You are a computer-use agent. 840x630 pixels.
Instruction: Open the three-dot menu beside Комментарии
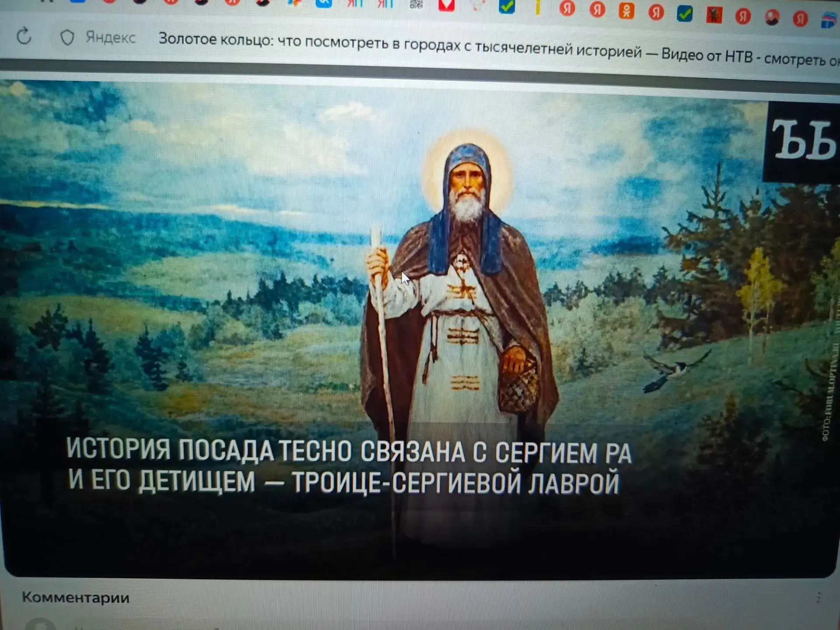(819, 598)
